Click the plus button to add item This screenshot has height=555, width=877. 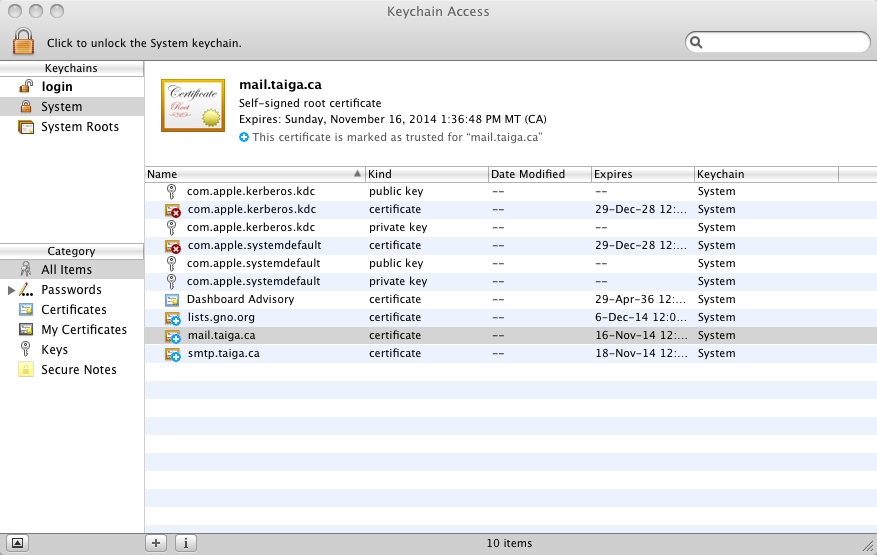click(156, 543)
